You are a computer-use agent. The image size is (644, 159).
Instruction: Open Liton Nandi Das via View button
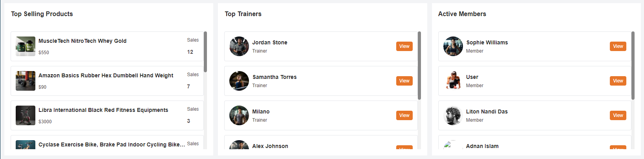[618, 115]
